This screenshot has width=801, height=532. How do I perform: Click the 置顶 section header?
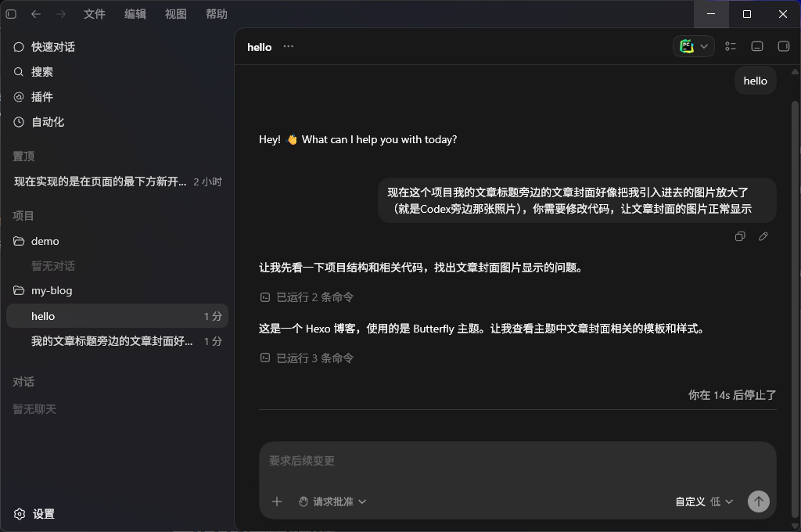[23, 157]
